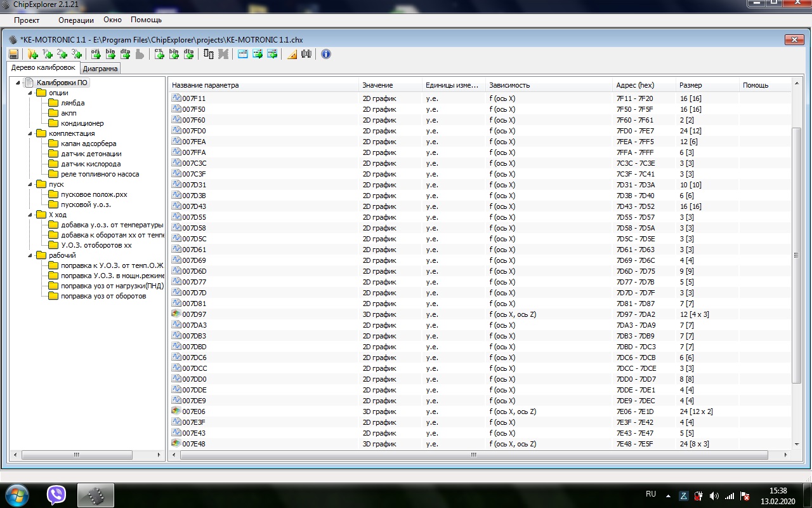Viewport: 812px width, 508px height.
Task: Collapse the 'опции' tree folder
Action: point(30,93)
